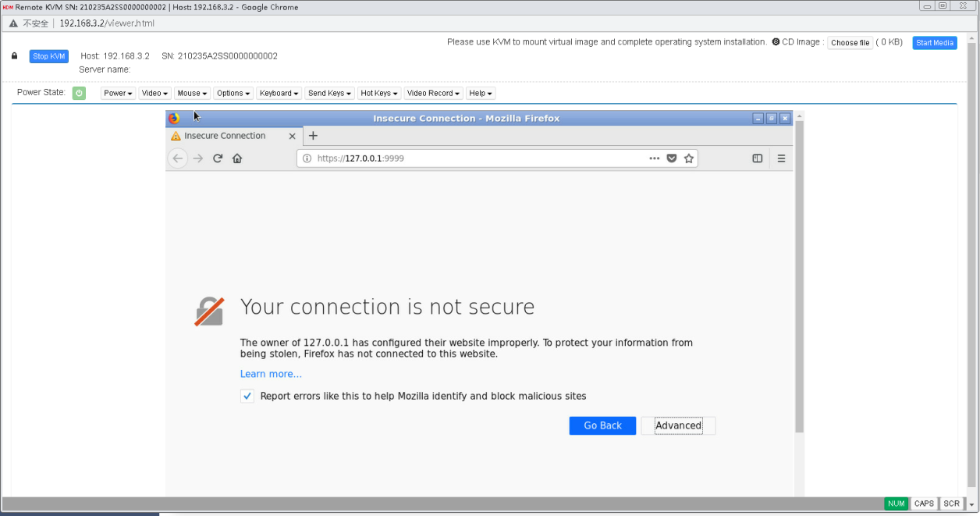Reload the Firefox page
The width and height of the screenshot is (980, 516).
(218, 158)
